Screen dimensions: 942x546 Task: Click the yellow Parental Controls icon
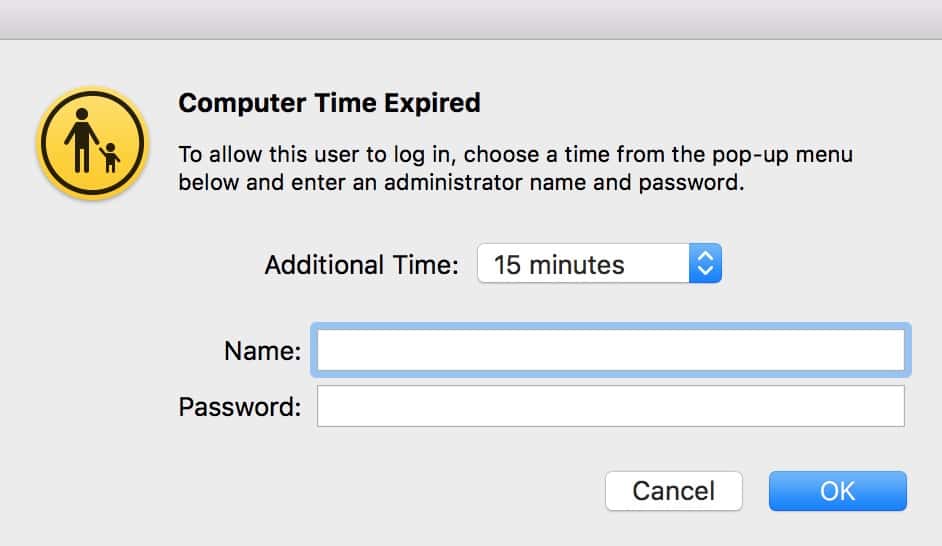tap(92, 143)
